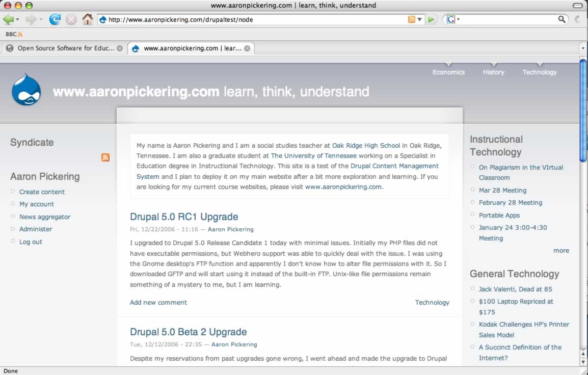588x375 pixels.
Task: Expand the News aggregator menu triangle
Action: pyautogui.click(x=13, y=217)
